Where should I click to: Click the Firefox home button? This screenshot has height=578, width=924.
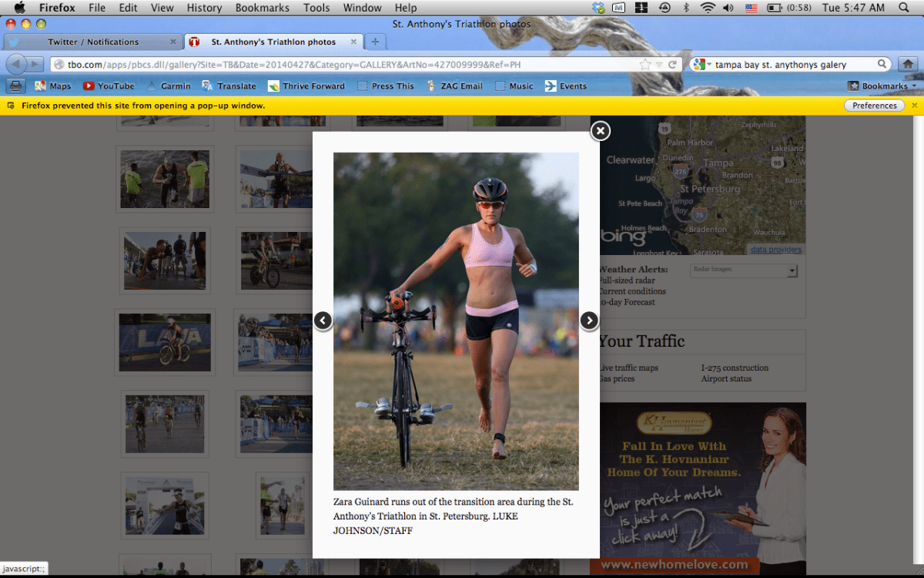coord(908,65)
